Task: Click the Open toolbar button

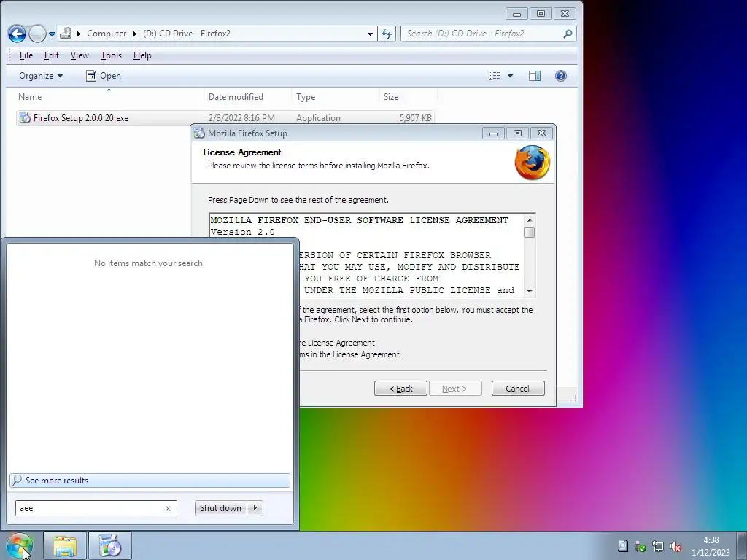Action: (x=104, y=76)
